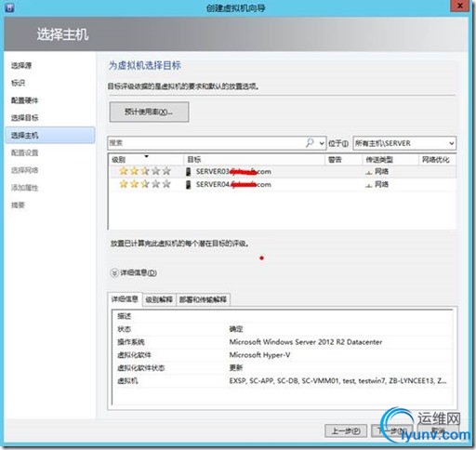The width and height of the screenshot is (476, 450).
Task: Switch to the 级别解释 tab
Action: point(159,299)
